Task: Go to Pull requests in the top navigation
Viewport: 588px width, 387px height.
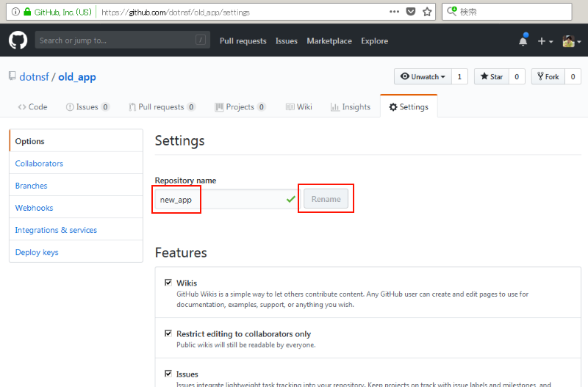Action: point(243,41)
